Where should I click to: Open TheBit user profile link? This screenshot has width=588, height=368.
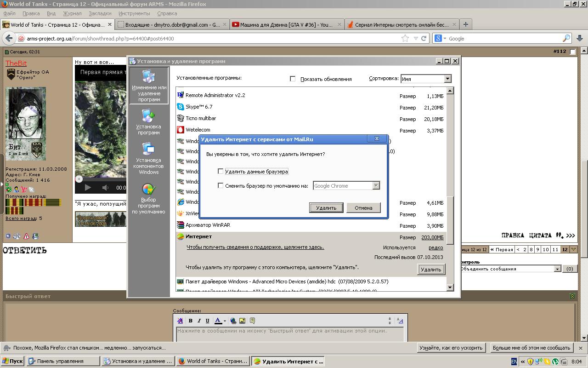[16, 63]
